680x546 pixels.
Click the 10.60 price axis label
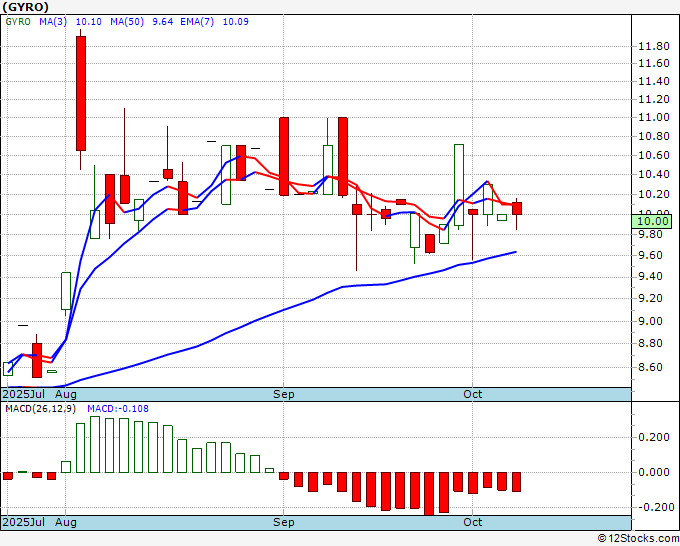tap(654, 155)
